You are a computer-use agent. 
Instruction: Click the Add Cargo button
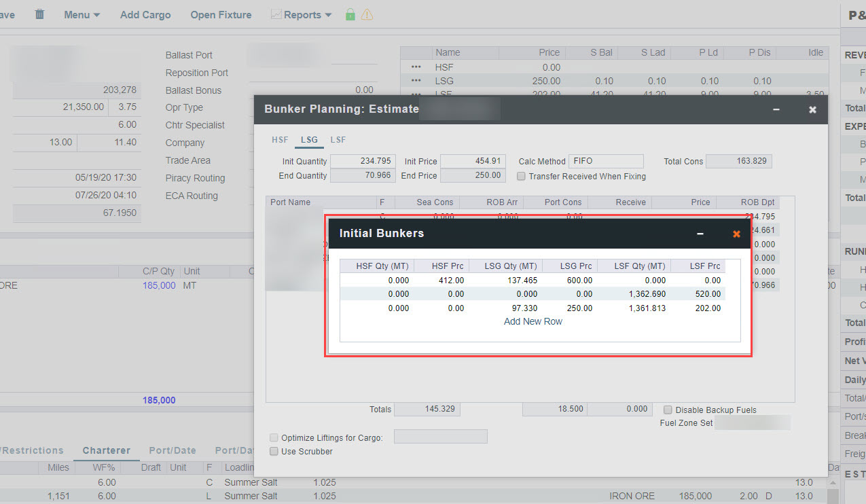tap(145, 14)
